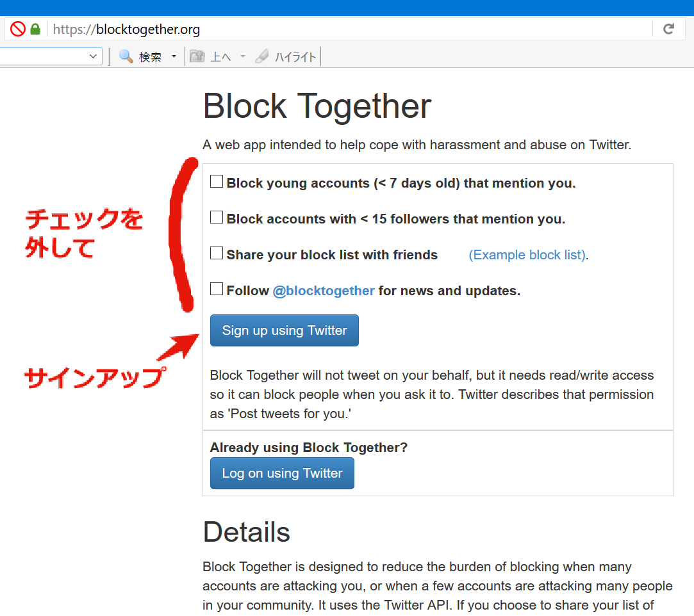This screenshot has height=616, width=694.
Task: Open the 検索 dropdown arrow
Action: [x=174, y=56]
